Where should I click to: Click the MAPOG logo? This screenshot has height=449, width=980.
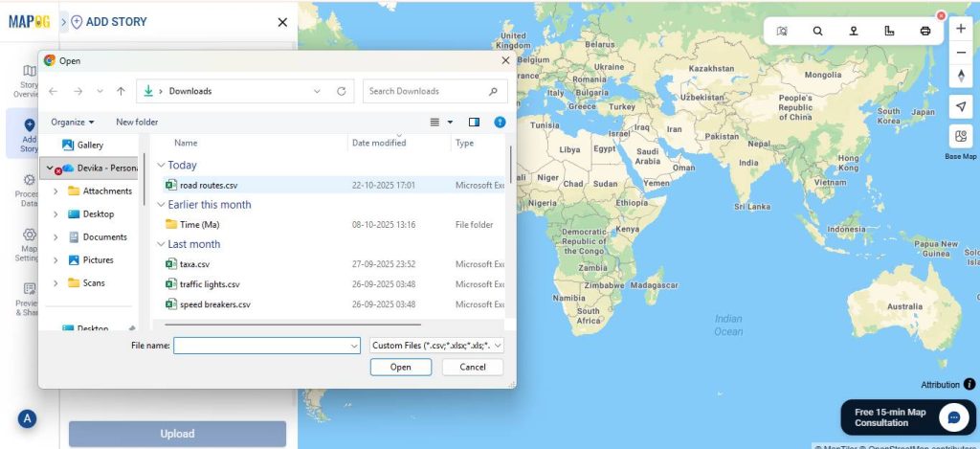point(29,21)
